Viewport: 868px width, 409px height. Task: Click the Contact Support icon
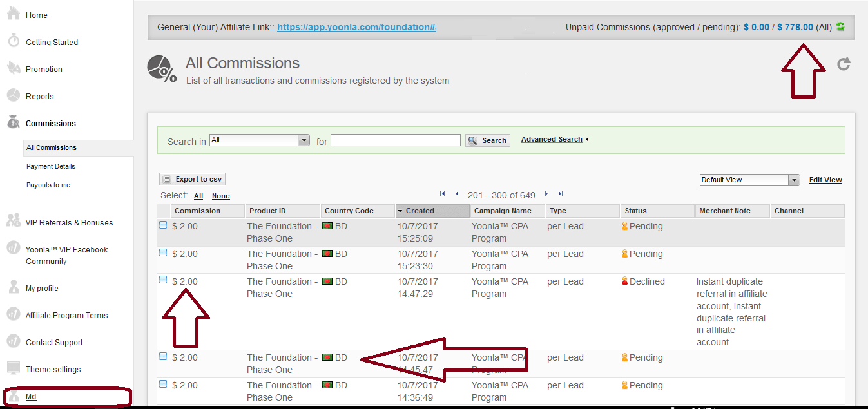pos(13,341)
